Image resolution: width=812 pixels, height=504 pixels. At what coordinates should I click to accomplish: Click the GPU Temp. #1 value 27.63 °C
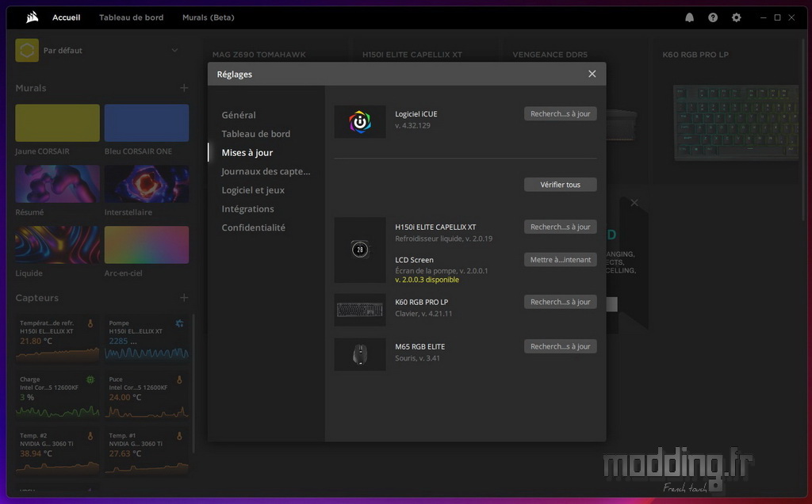pos(124,454)
